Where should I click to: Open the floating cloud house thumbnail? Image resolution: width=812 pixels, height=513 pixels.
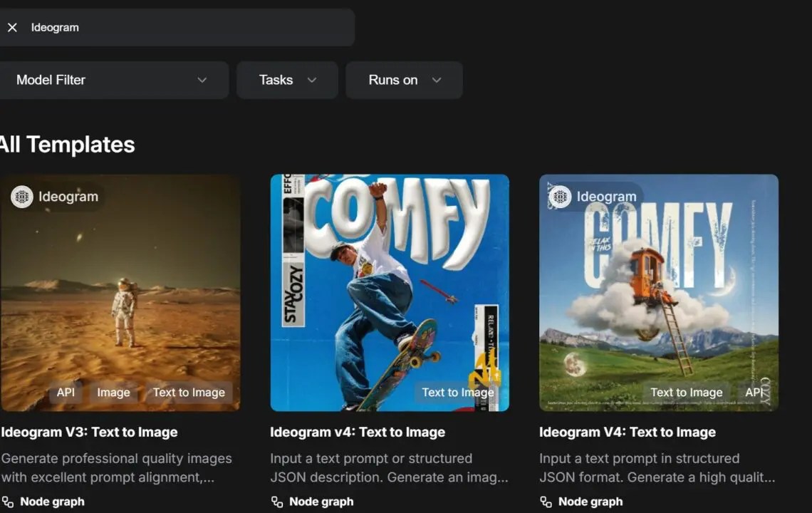point(659,293)
